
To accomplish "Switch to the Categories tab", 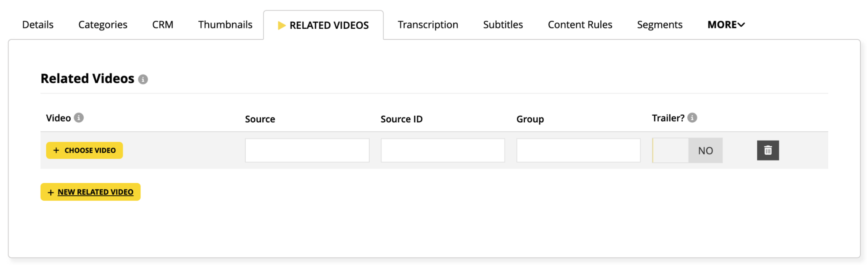I will click(x=103, y=25).
